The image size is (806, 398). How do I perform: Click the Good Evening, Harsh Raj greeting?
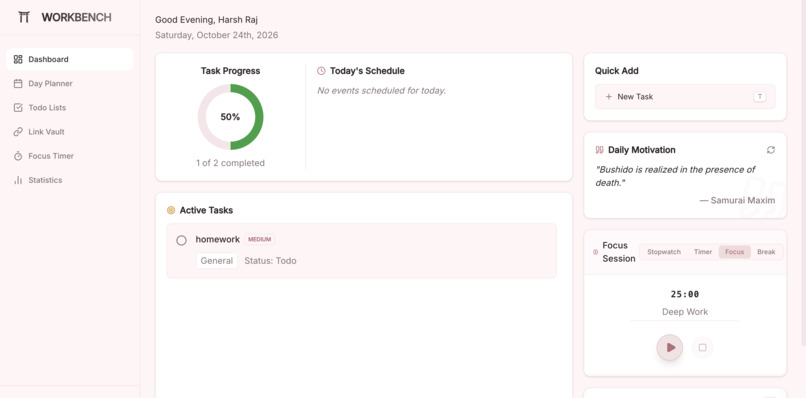(x=207, y=20)
